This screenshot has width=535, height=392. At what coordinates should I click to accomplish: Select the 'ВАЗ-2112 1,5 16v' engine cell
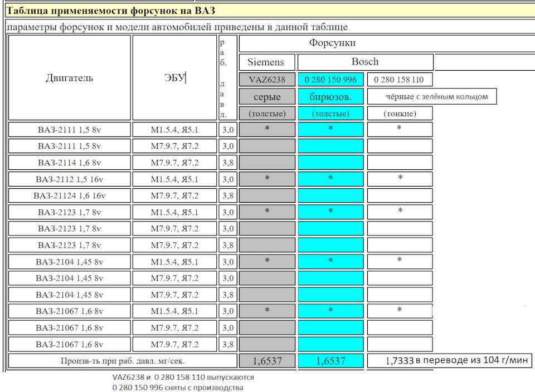pos(69,179)
